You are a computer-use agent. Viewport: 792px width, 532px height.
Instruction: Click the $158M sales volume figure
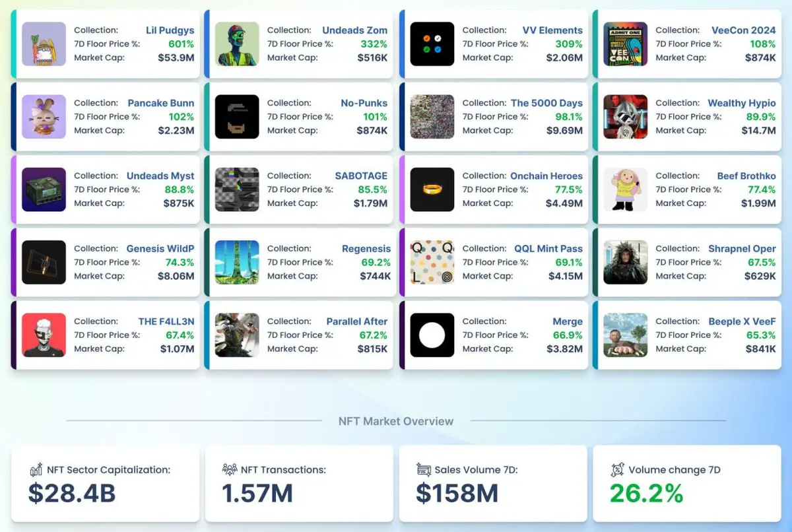point(456,494)
